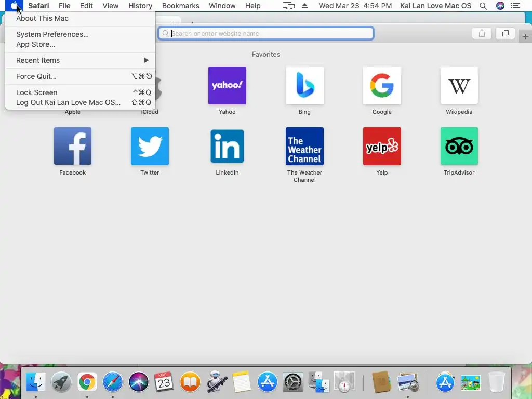This screenshot has width=532, height=399.
Task: Choose Lock Screen from Apple menu
Action: click(x=81, y=92)
